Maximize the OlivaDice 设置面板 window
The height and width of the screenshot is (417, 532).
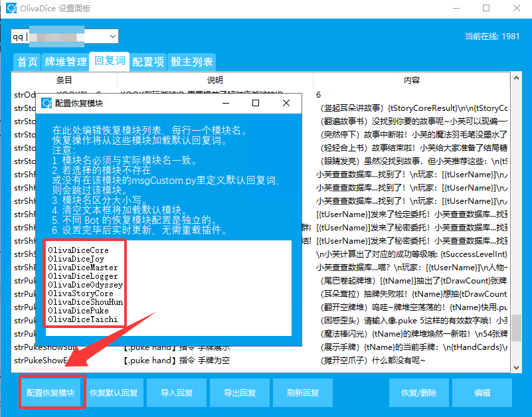(486, 9)
